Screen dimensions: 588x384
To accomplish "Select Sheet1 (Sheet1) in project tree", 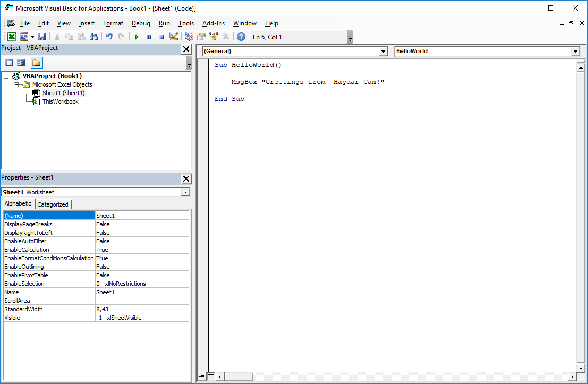I will pos(63,93).
